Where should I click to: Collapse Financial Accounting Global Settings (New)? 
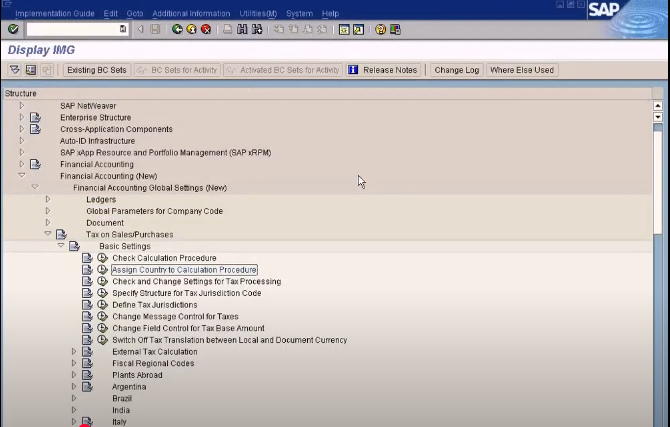(x=35, y=187)
